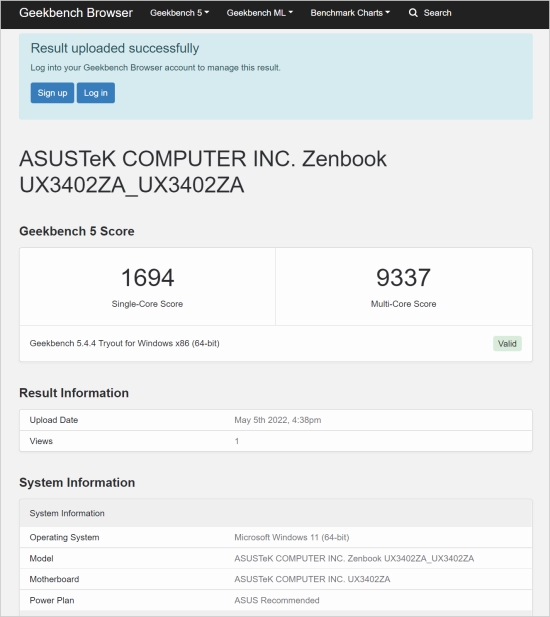Click the Zenbook UX3402ZA page title

point(203,172)
